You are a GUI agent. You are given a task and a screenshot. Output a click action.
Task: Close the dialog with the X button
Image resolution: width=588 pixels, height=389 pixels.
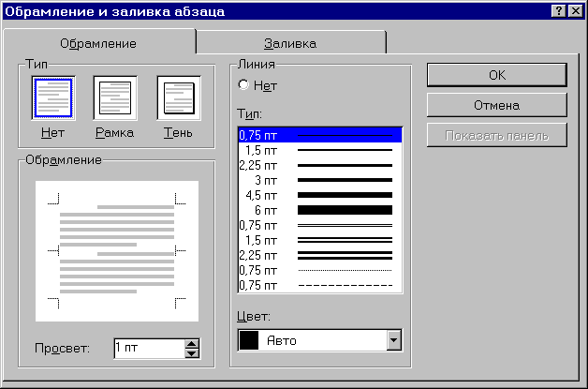click(576, 11)
